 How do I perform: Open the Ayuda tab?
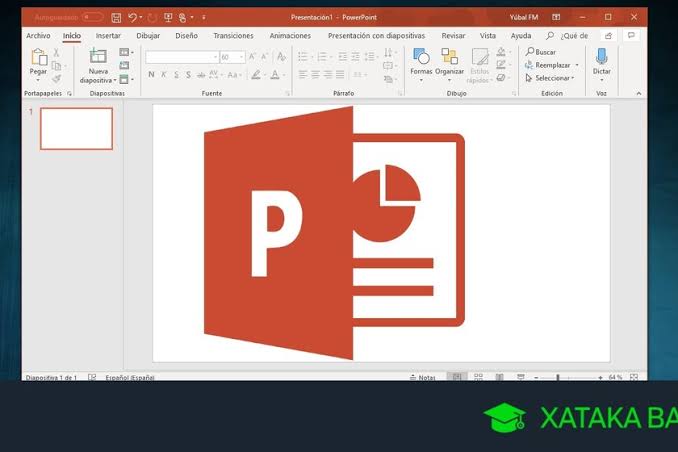click(x=521, y=35)
